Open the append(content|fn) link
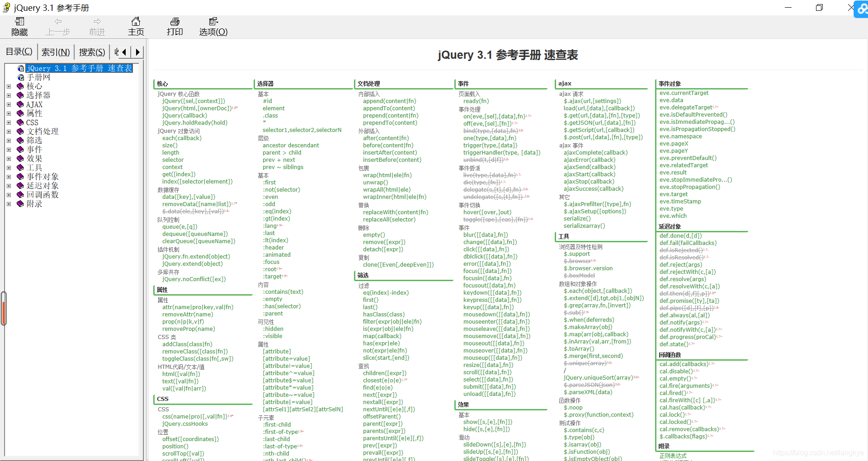The image size is (868, 461). (x=390, y=101)
